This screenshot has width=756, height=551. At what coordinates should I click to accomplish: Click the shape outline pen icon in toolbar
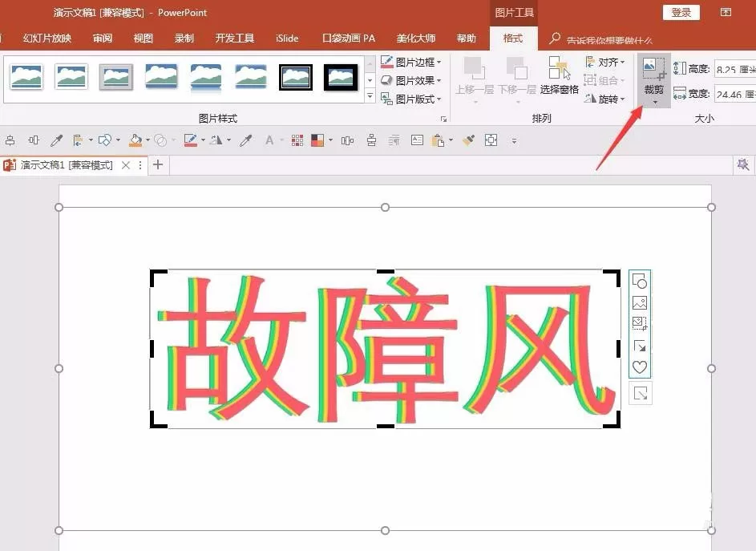point(191,140)
